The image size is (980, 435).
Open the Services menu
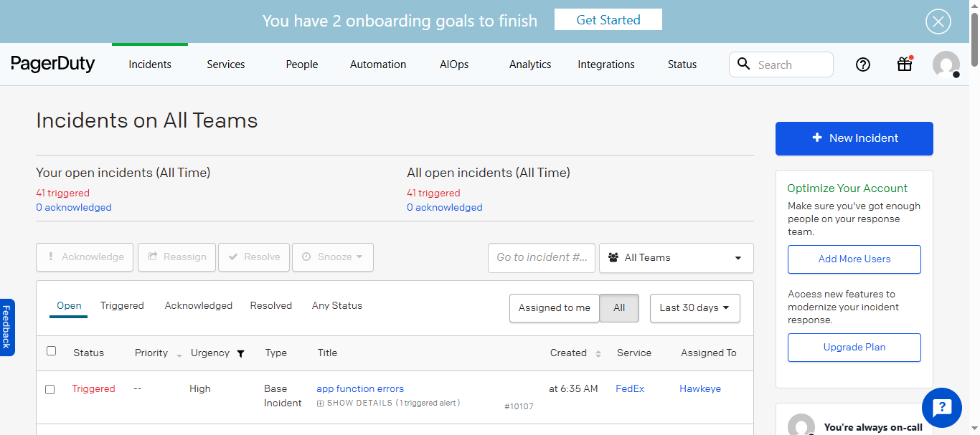coord(226,64)
